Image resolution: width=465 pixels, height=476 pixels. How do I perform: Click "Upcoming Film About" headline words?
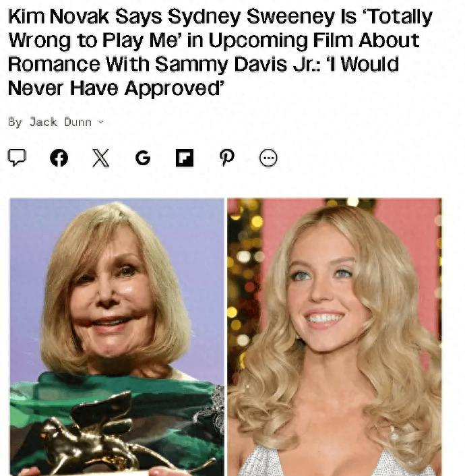coord(314,41)
